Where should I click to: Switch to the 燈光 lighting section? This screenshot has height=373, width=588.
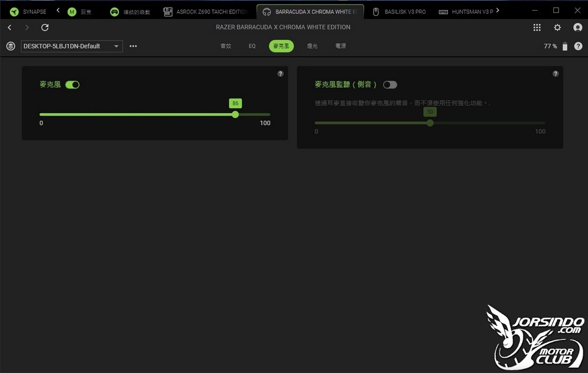[x=312, y=46]
